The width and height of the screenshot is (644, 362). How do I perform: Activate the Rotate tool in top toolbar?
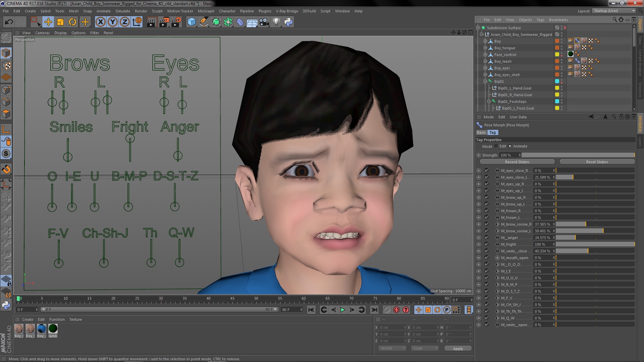click(72, 22)
